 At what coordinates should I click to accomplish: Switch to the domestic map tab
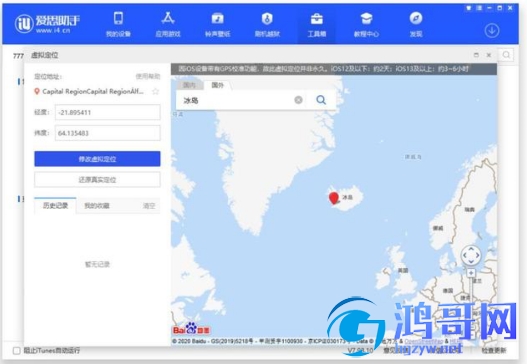pyautogui.click(x=189, y=85)
